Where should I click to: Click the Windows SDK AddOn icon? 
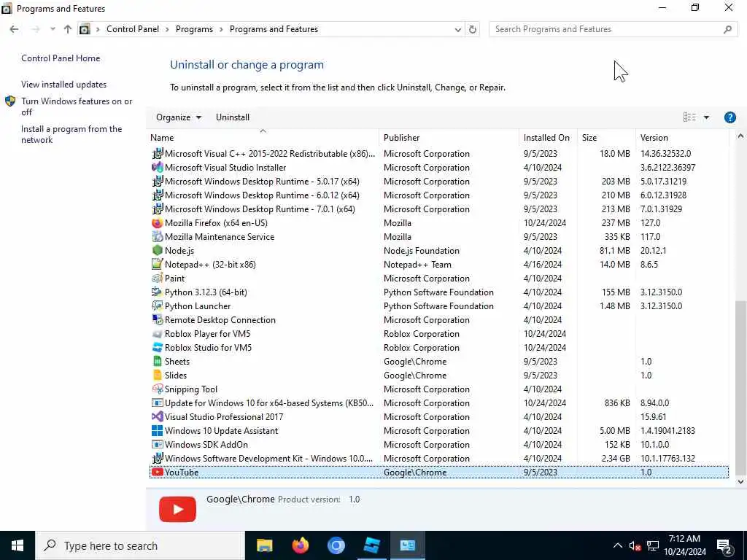coord(157,444)
